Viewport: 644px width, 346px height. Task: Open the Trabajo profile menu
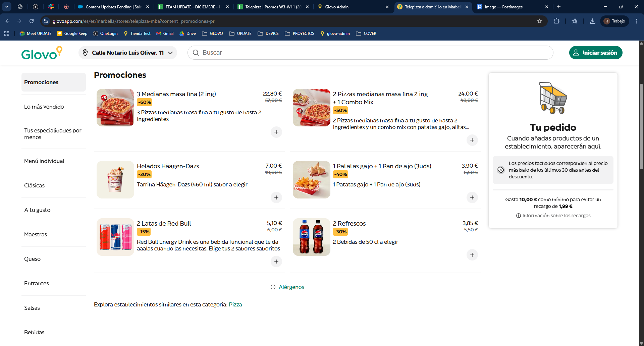(614, 21)
